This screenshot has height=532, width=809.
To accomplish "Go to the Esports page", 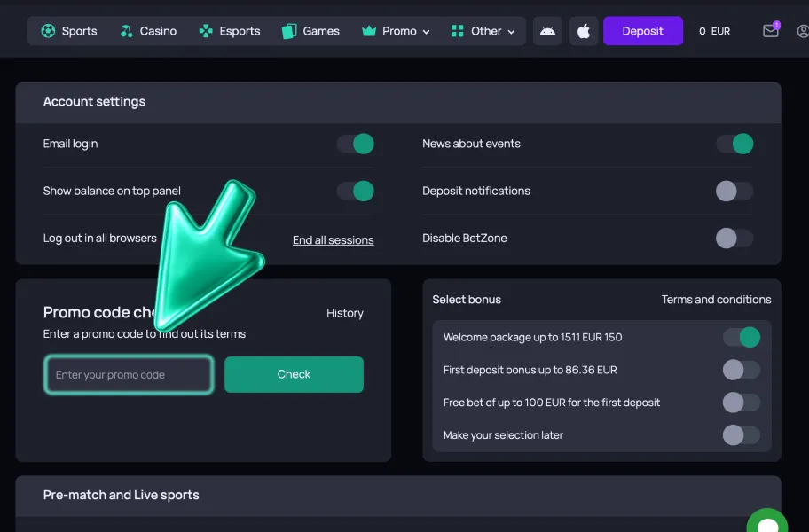I will click(x=230, y=31).
